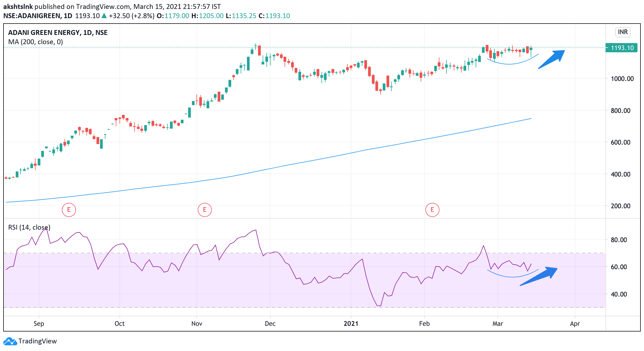Click the February earnings E marker

(432, 210)
